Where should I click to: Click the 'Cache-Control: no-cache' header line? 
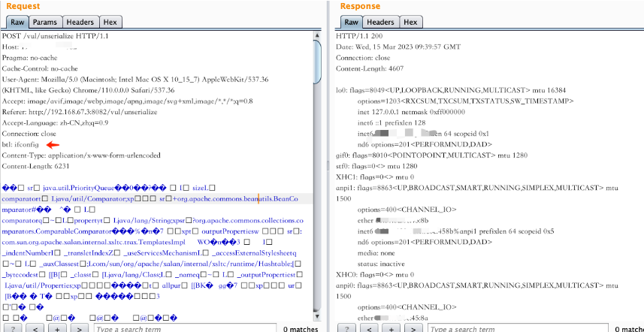40,68
